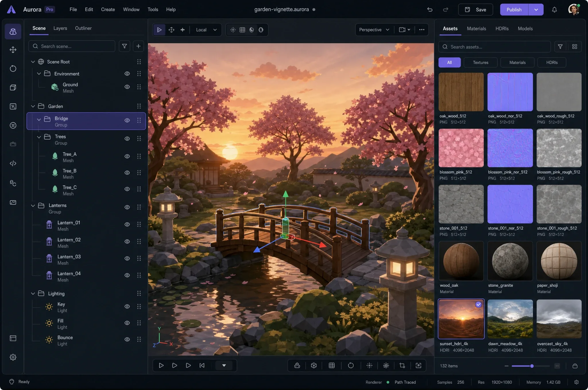Collapse the Scene Root node
This screenshot has height=390, width=588.
point(33,62)
